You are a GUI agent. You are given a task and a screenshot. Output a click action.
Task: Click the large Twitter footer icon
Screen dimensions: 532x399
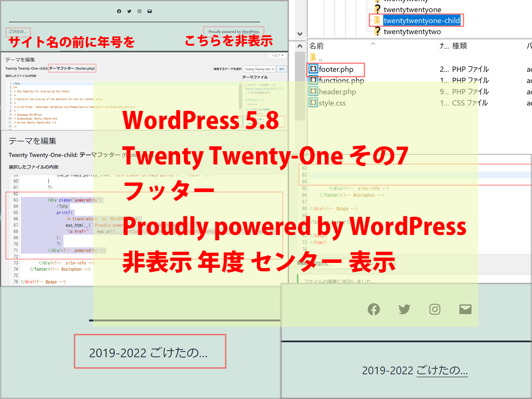coord(404,309)
